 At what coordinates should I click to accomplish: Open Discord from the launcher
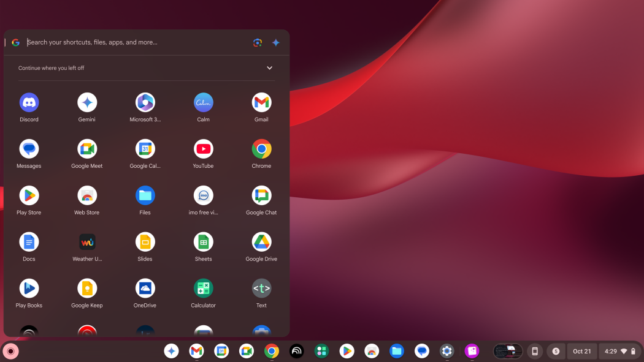coord(29,101)
